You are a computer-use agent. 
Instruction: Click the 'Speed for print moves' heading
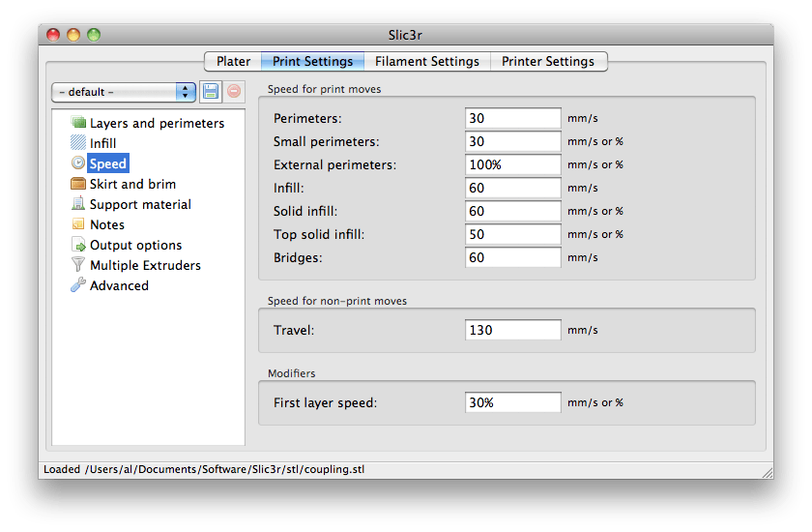click(324, 89)
